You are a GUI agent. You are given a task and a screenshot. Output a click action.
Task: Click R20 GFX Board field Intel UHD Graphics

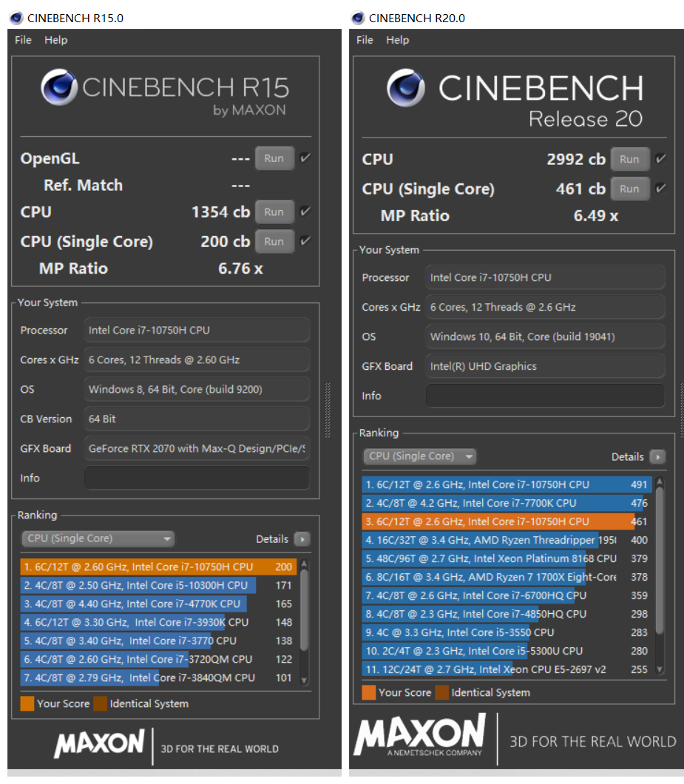tap(546, 366)
